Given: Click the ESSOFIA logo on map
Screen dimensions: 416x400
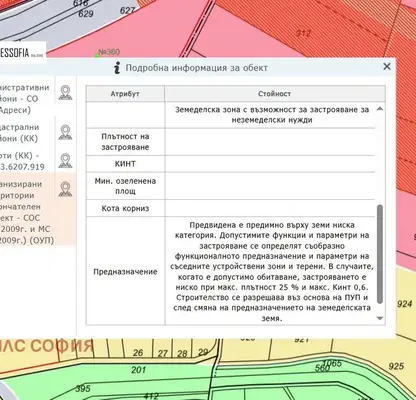Looking at the screenshot, I should [x=22, y=53].
